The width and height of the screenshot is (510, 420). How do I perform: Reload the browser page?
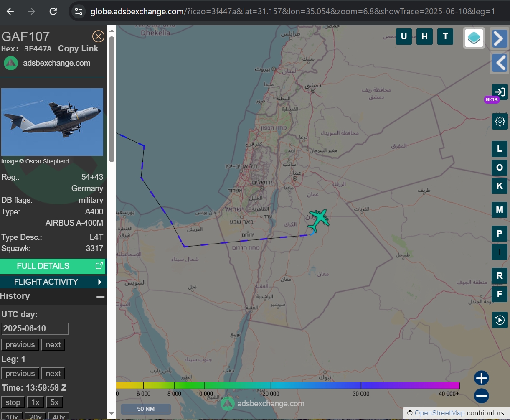[53, 12]
